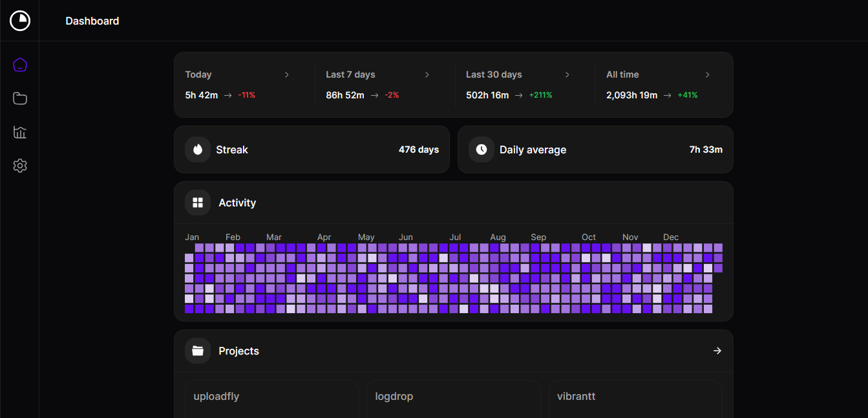Click the Last 30 days label

tap(494, 74)
